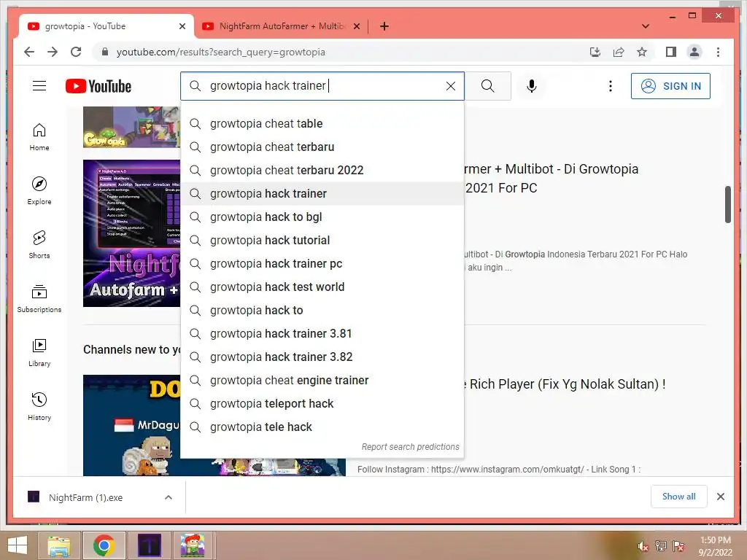The height and width of the screenshot is (560, 747).
Task: Choose suggestion growtopia cheat terbaru
Action: pos(322,147)
